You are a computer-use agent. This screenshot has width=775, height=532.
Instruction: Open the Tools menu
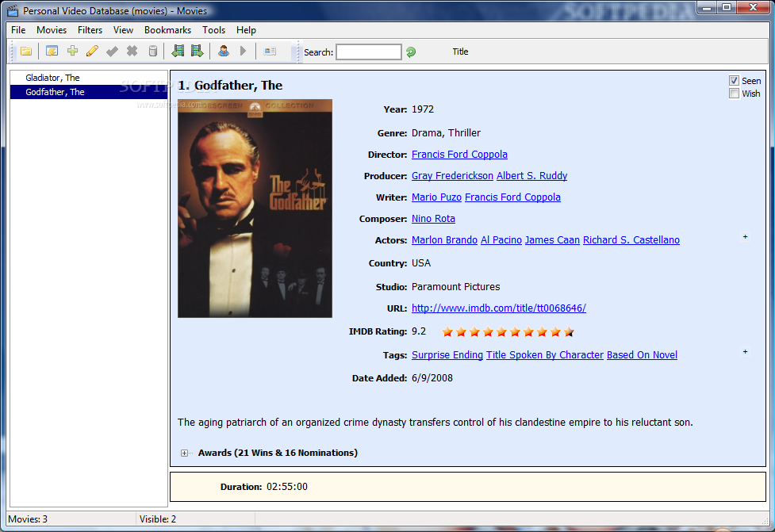pos(213,30)
